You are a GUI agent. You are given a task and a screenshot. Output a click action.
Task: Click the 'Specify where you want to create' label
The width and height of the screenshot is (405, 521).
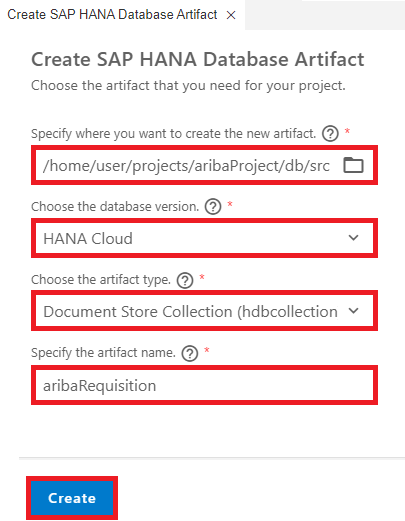coord(173,134)
